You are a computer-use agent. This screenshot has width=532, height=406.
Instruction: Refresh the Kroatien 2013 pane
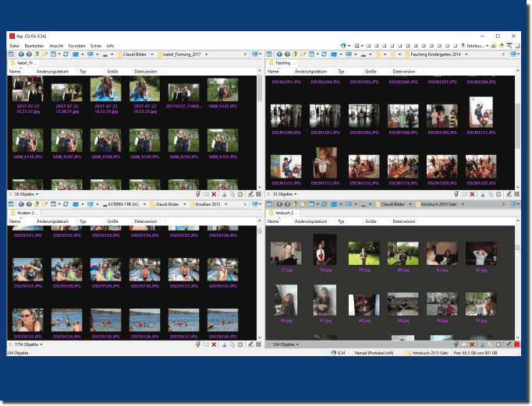tap(66, 204)
